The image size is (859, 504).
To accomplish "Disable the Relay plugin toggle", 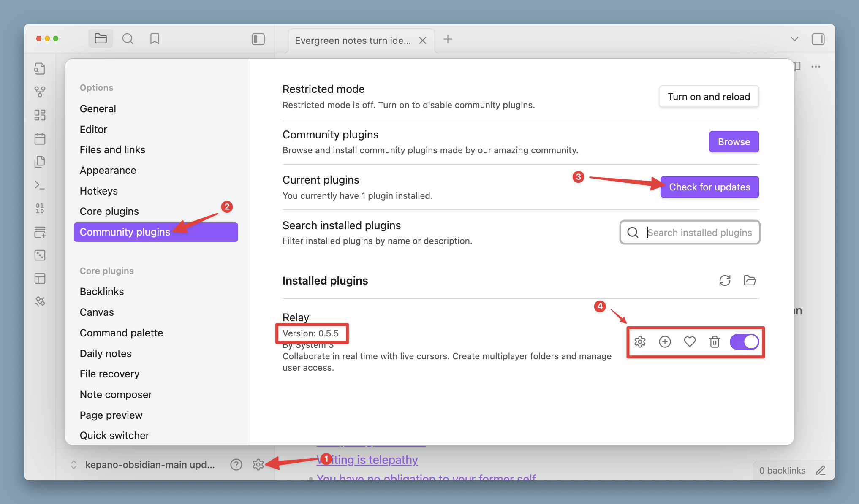I will tap(744, 342).
